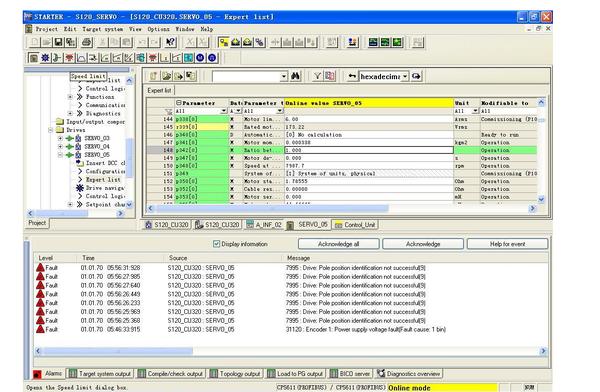Image resolution: width=600 pixels, height=392 pixels.
Task: Click the Print icon in main toolbar
Action: [86, 42]
